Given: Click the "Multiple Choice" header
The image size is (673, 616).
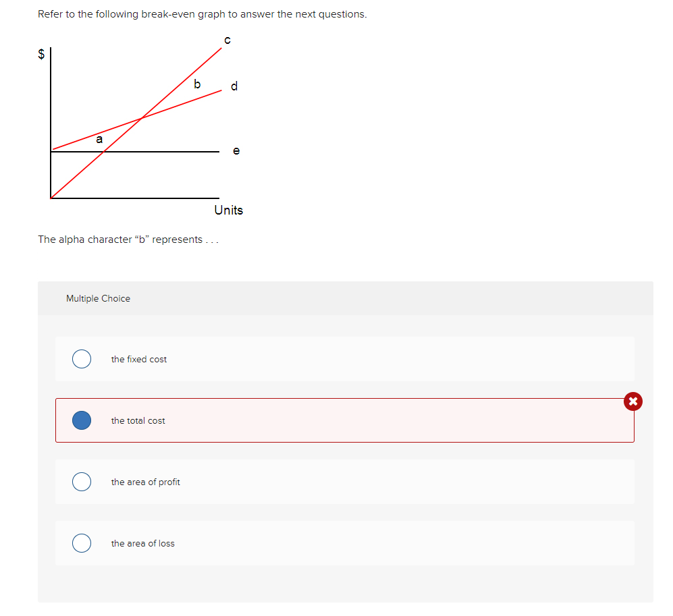Looking at the screenshot, I should (98, 299).
